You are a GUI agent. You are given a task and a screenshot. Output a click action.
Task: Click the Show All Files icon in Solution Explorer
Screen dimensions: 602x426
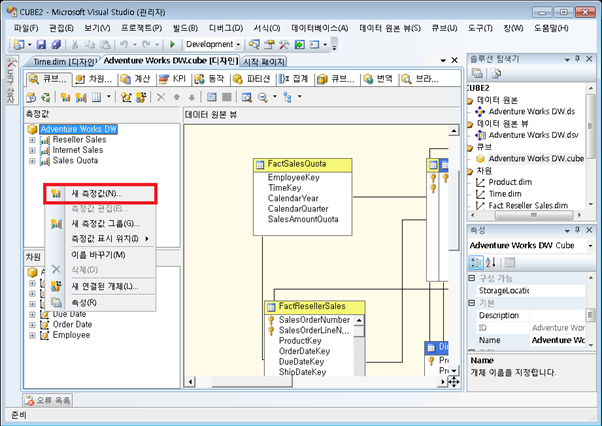[x=496, y=73]
